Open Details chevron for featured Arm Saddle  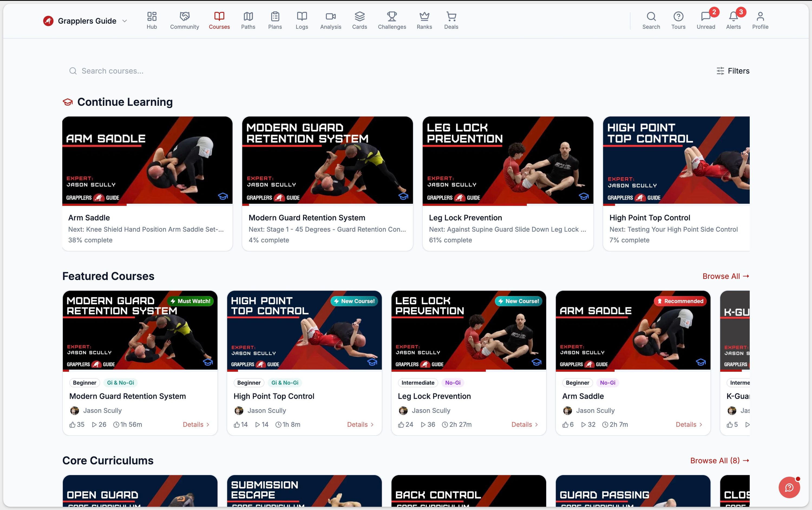coord(700,425)
